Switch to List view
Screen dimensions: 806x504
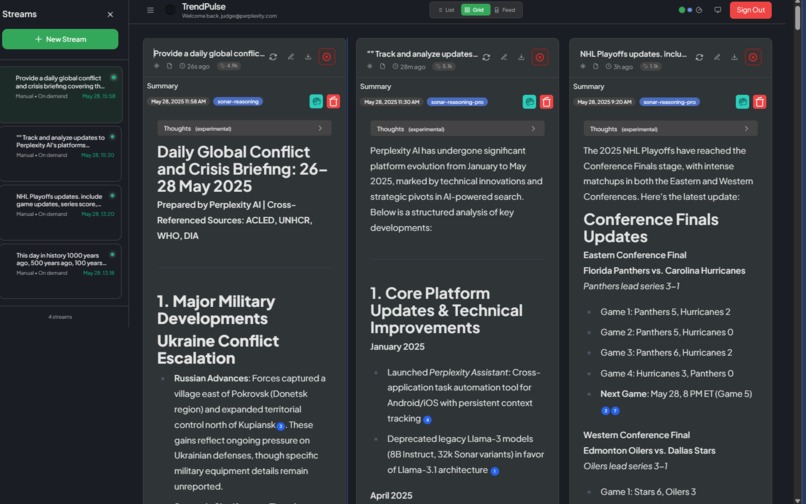(x=446, y=10)
